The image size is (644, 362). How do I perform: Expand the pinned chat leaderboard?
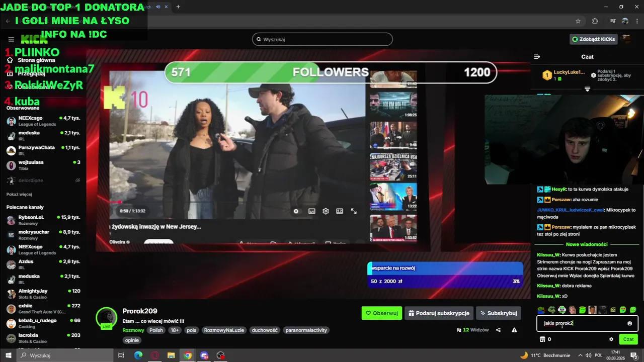click(x=587, y=89)
